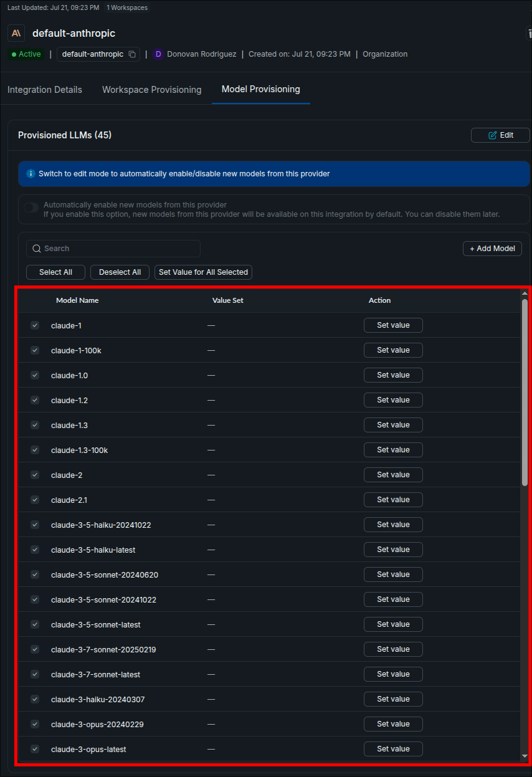Click the info icon in the blue banner
Screen dimensions: 532x777
pyautogui.click(x=31, y=174)
